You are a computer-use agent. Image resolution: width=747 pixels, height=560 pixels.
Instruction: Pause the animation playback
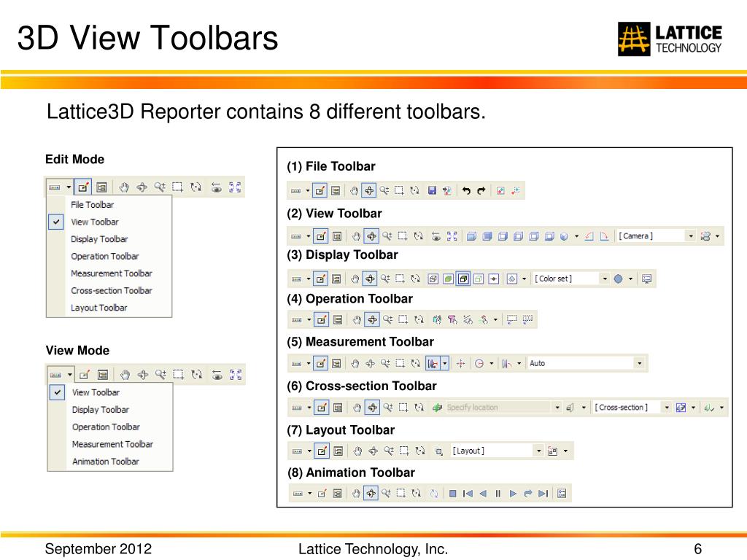498,494
